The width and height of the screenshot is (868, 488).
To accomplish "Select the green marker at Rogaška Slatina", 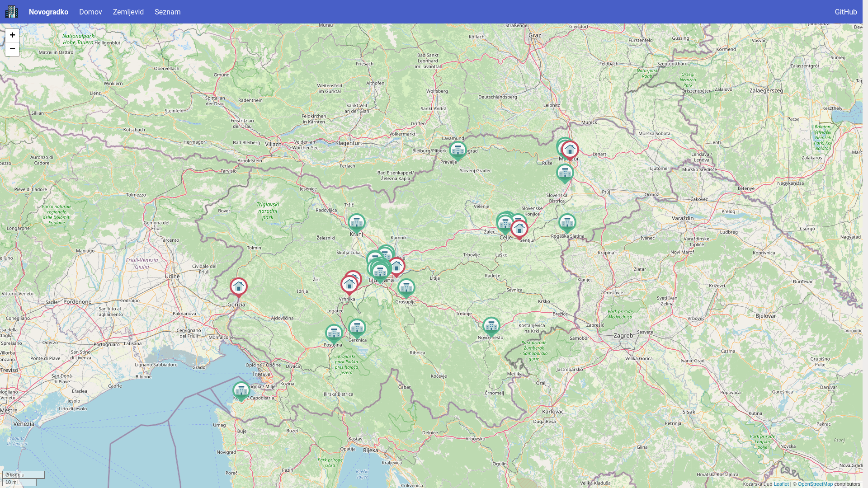I will pos(567,223).
